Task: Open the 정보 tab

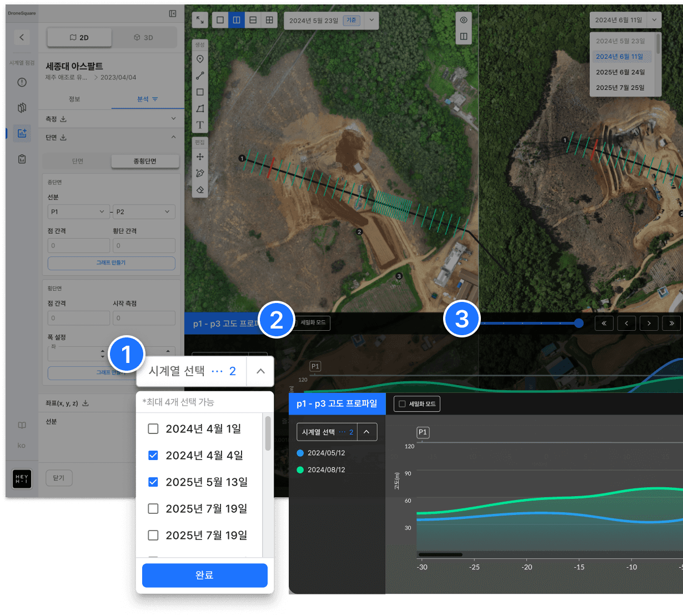Action: click(74, 99)
